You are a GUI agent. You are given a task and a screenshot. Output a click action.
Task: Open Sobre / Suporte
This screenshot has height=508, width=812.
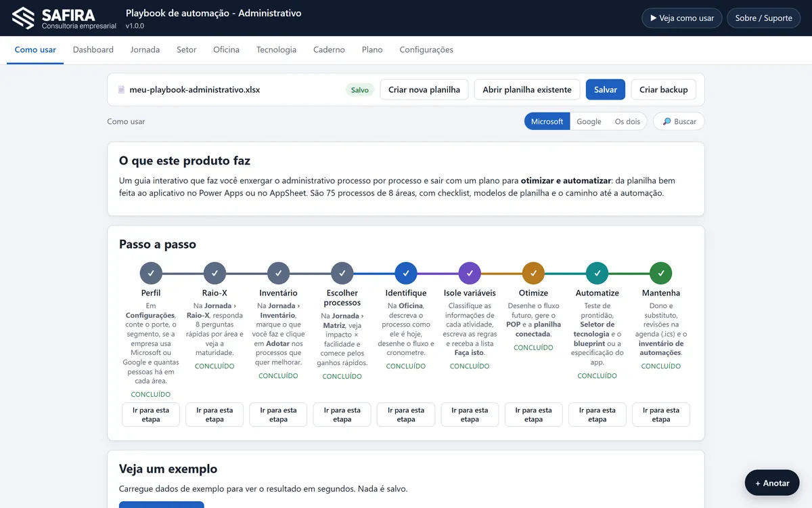click(x=763, y=18)
